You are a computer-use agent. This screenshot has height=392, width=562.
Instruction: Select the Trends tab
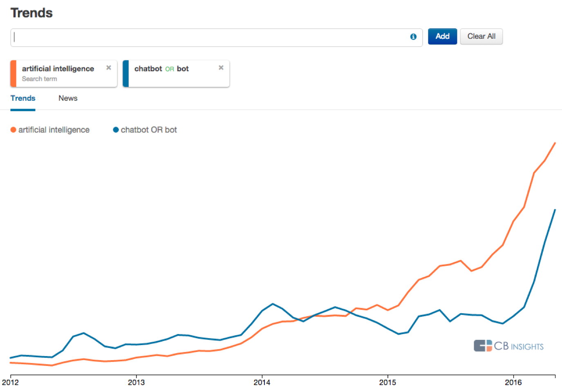[23, 98]
